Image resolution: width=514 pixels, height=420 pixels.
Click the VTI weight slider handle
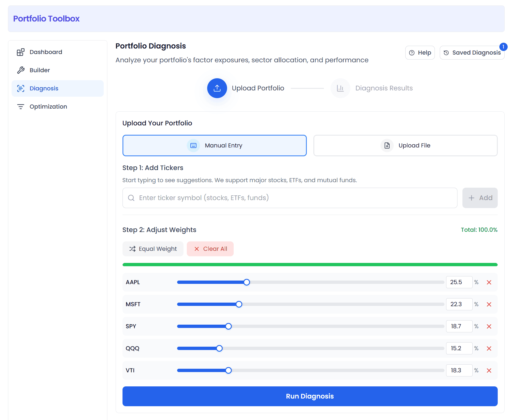228,370
